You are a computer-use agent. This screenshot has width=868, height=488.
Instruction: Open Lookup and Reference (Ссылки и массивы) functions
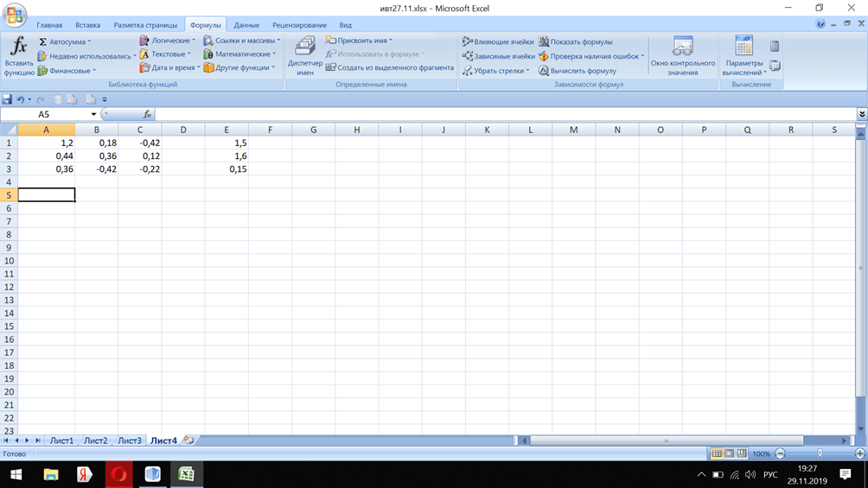click(x=241, y=41)
